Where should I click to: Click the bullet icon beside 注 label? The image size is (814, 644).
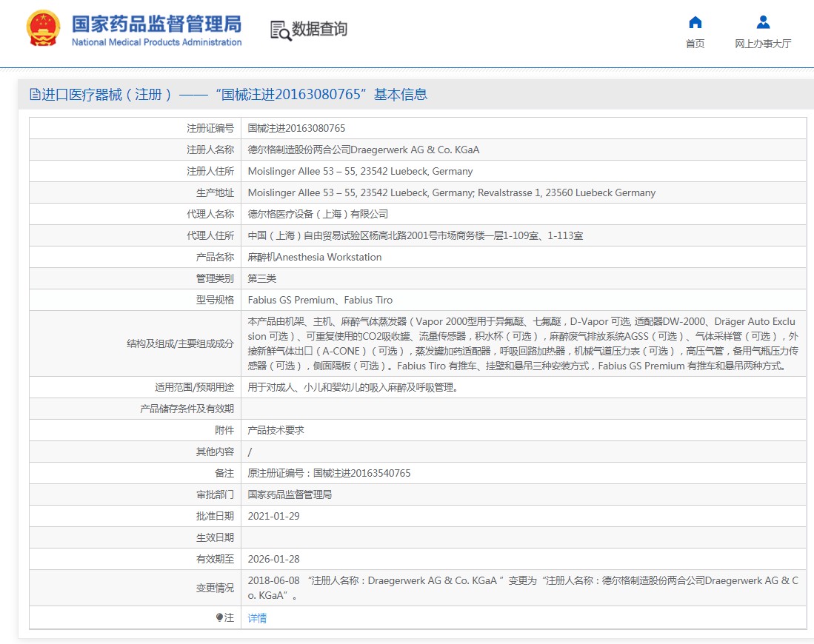click(x=219, y=617)
